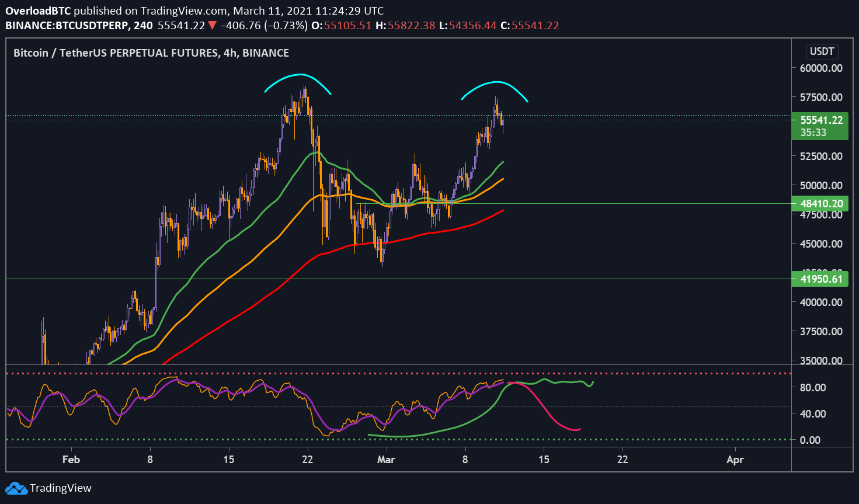Image resolution: width=859 pixels, height=504 pixels.
Task: Click the 52500.00 price axis label
Action: click(x=821, y=156)
